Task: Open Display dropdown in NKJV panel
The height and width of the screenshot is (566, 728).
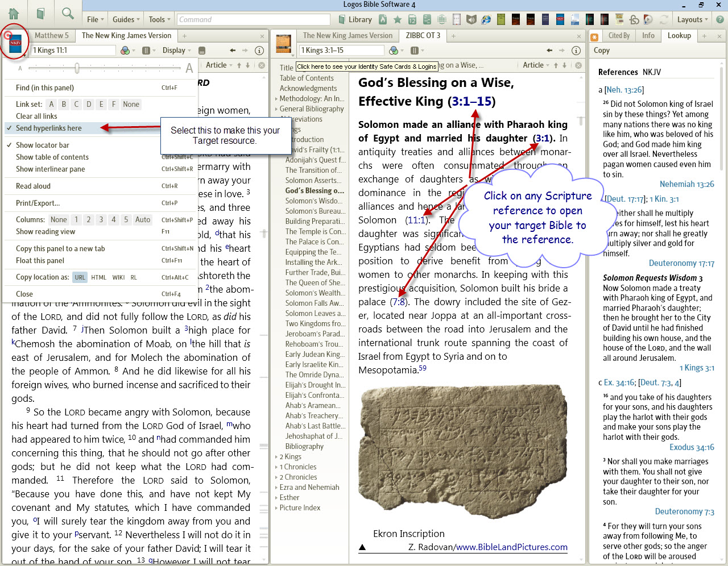Action: point(176,51)
